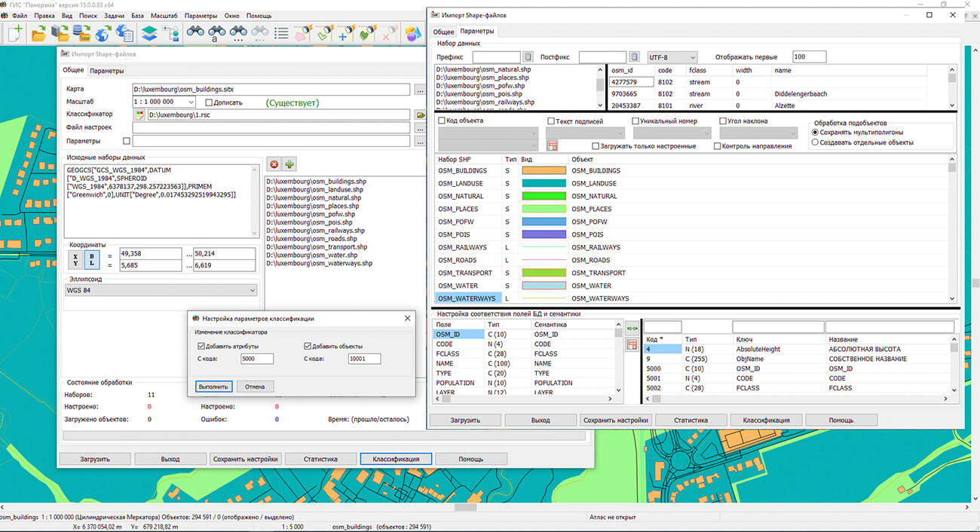
Task: Enable the Дописать checkbox
Action: (210, 102)
